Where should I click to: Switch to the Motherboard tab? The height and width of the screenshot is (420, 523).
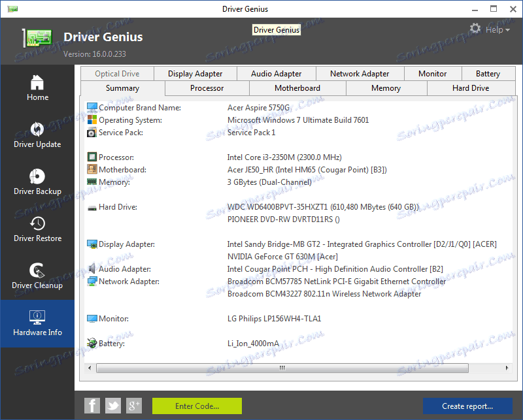(x=297, y=88)
